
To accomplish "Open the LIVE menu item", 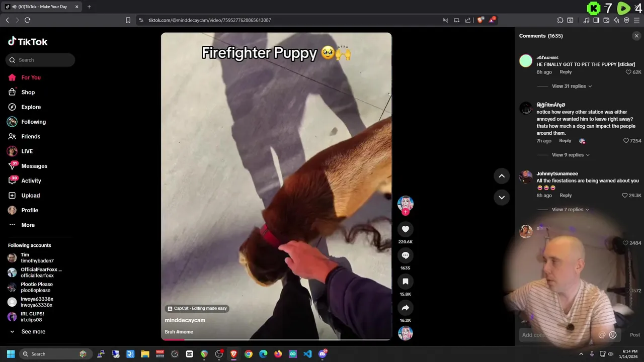I will tap(27, 151).
